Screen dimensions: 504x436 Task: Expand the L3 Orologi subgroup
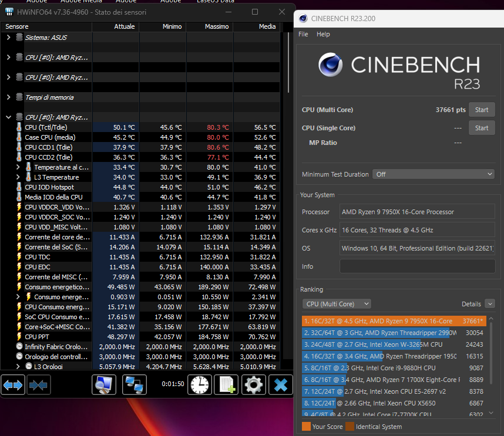tap(18, 366)
